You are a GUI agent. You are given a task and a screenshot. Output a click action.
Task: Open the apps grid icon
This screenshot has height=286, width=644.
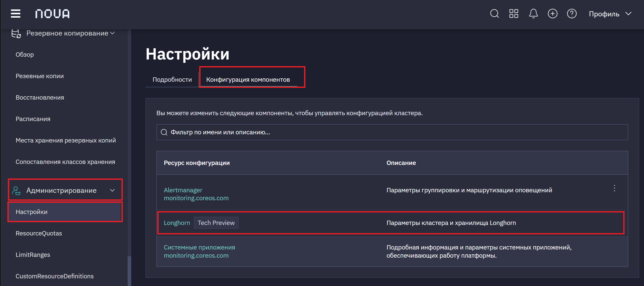point(514,14)
